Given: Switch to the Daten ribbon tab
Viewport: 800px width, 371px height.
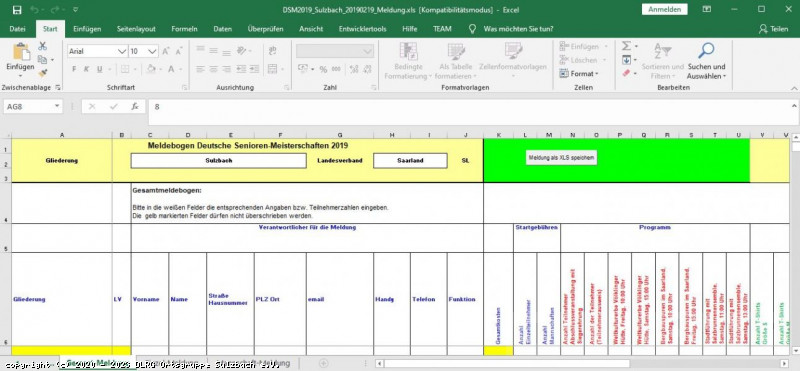Looking at the screenshot, I should coord(222,29).
